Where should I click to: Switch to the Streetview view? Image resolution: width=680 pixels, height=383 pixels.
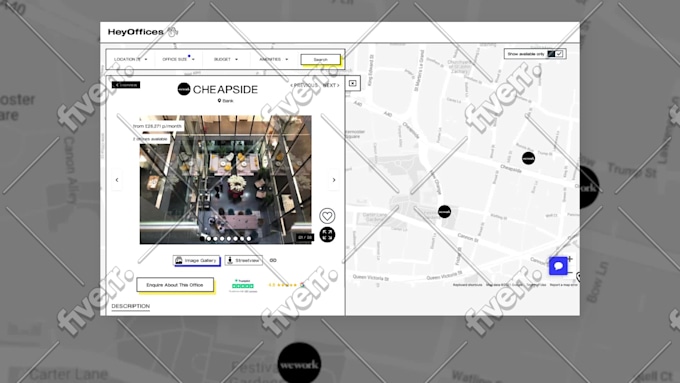243,260
